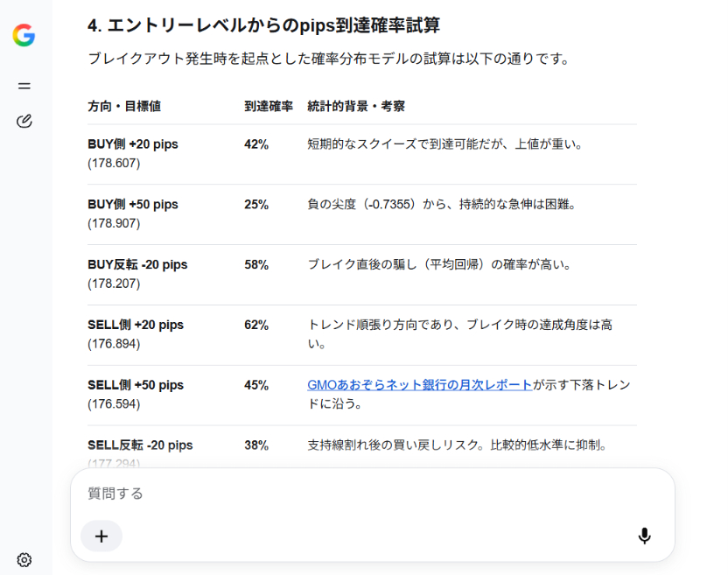This screenshot has height=575, width=728.
Task: Select the (176.594) price value
Action: point(114,403)
